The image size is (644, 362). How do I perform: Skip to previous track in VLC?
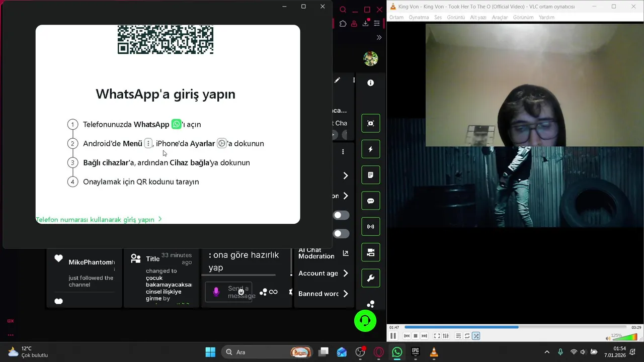coord(407,336)
